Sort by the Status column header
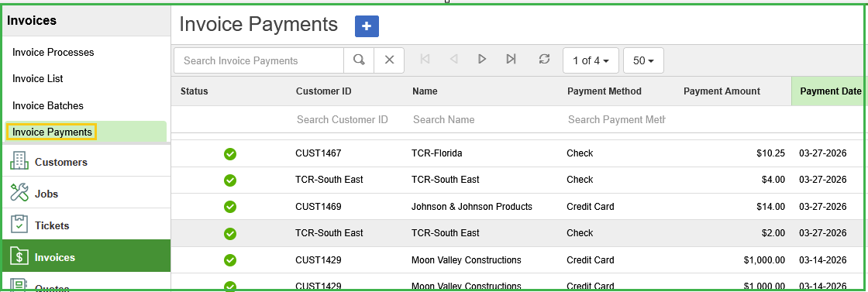This screenshot has height=292, width=868. (x=195, y=91)
